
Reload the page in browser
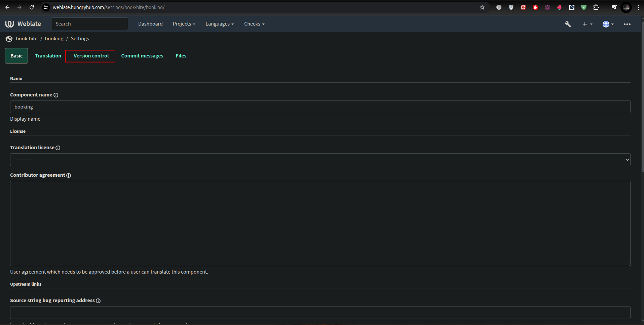pyautogui.click(x=32, y=7)
